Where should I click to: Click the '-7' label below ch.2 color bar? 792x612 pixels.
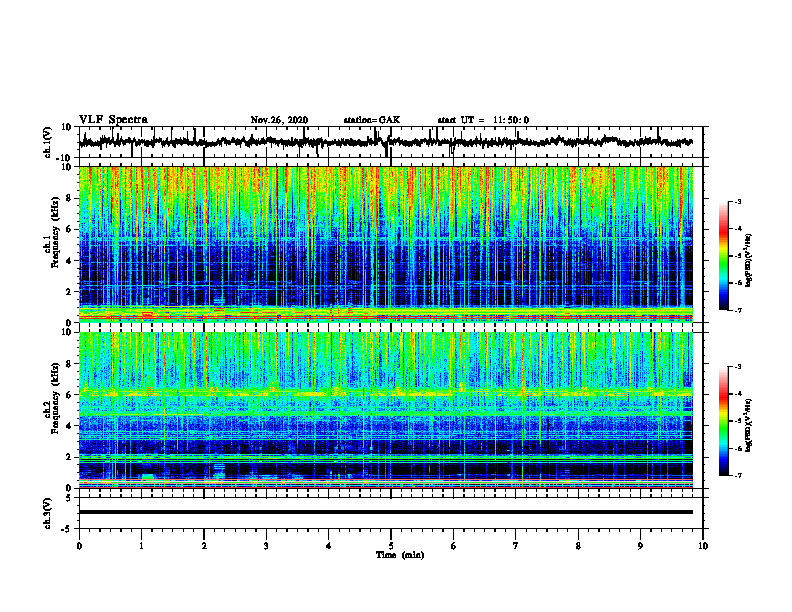[737, 475]
